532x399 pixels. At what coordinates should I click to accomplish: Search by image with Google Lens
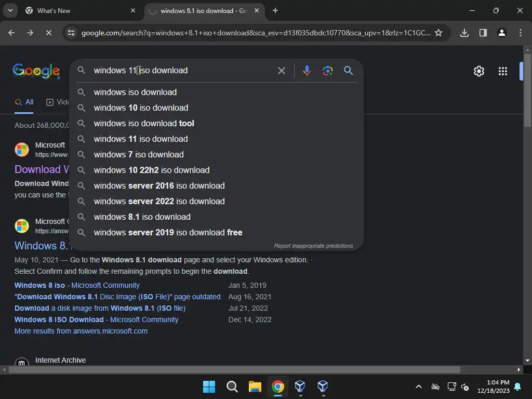327,71
